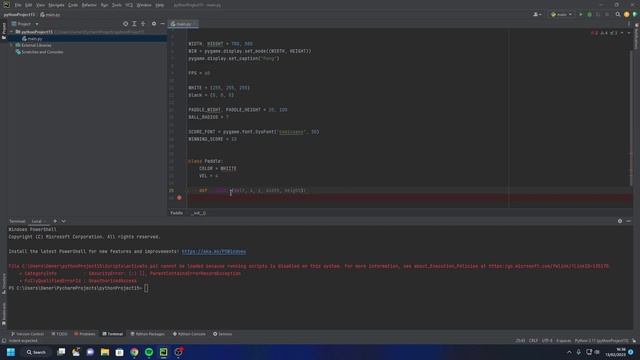Open Version Control tool window

coord(27,334)
